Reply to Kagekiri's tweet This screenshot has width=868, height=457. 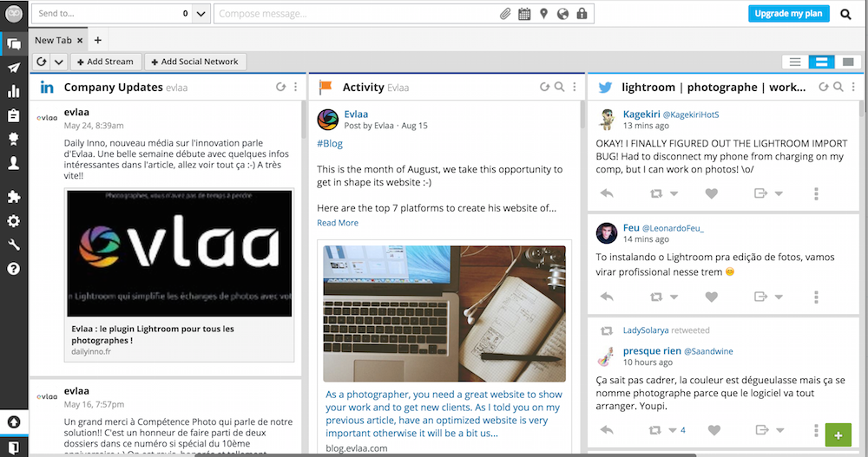pyautogui.click(x=607, y=193)
